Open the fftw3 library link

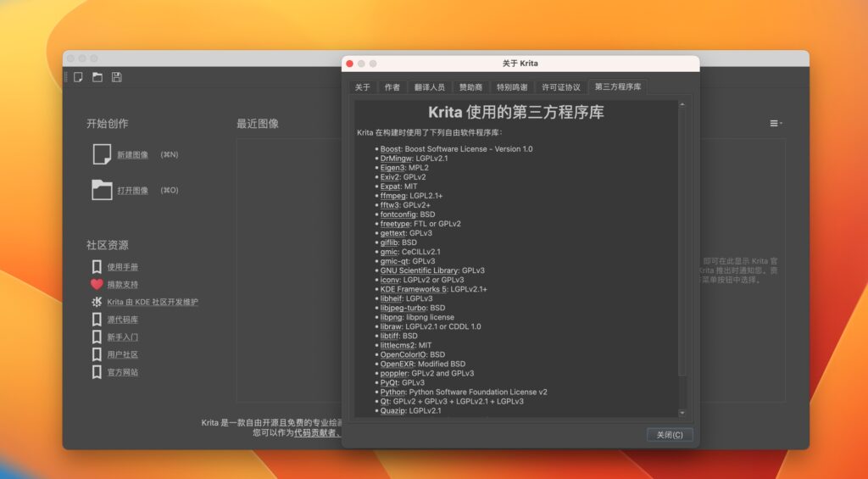pyautogui.click(x=390, y=205)
